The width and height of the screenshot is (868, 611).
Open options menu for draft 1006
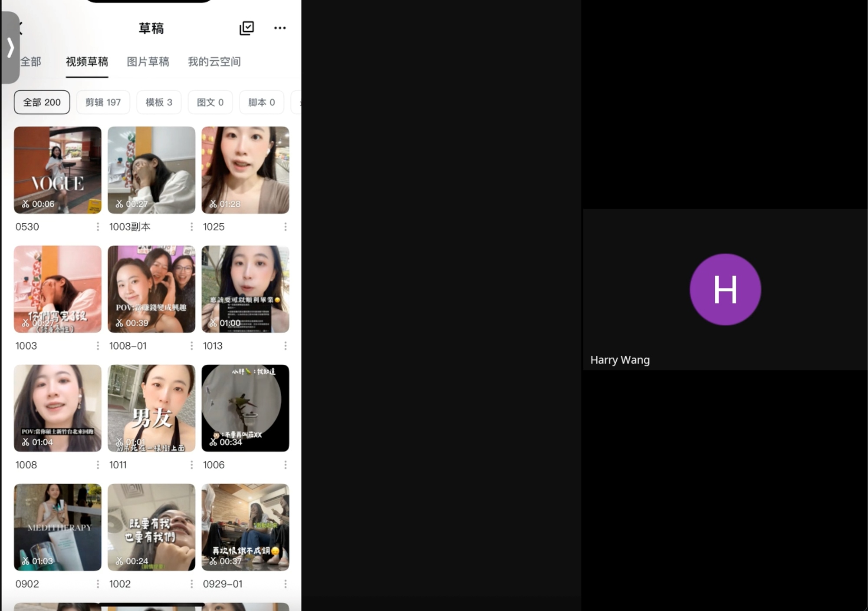285,465
